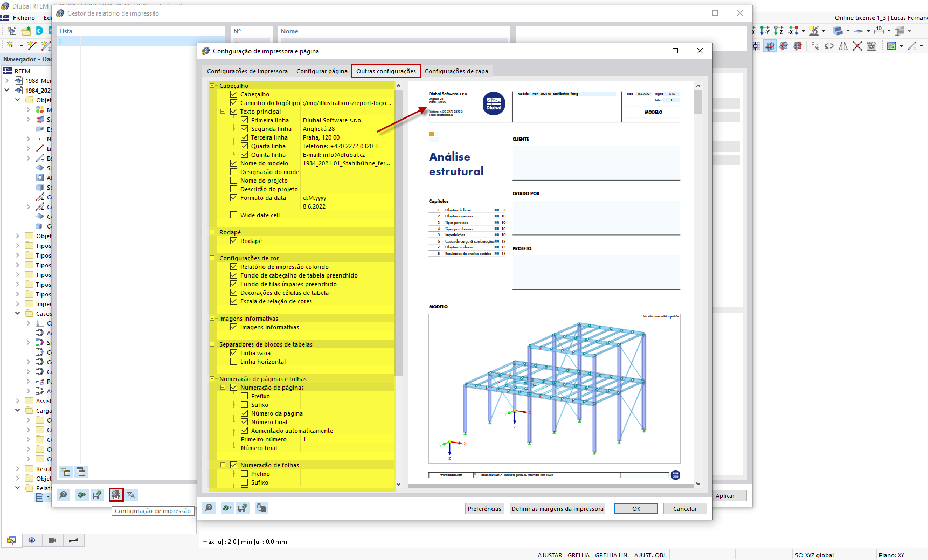928x560 pixels.
Task: Uncheck Relatório de impressão colorido
Action: tap(234, 266)
